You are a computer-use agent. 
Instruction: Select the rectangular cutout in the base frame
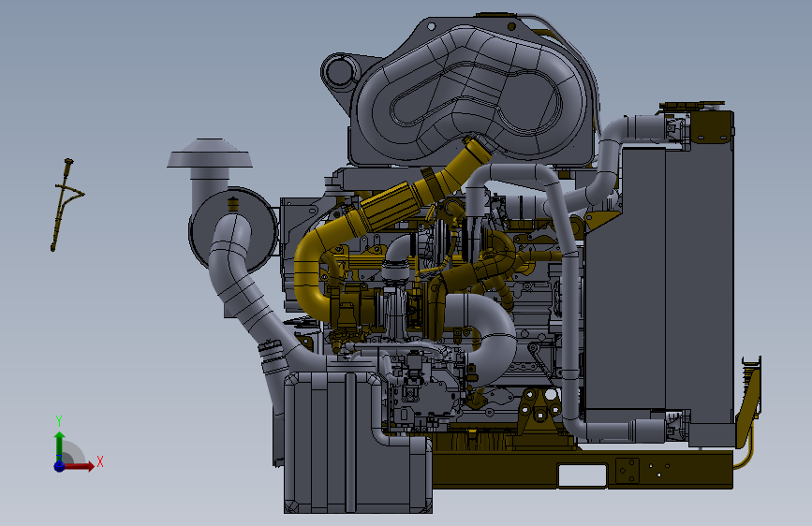point(582,475)
